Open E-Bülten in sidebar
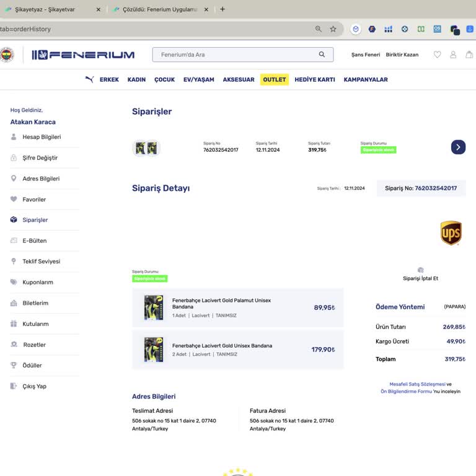Image resolution: width=476 pixels, height=476 pixels. (x=35, y=240)
